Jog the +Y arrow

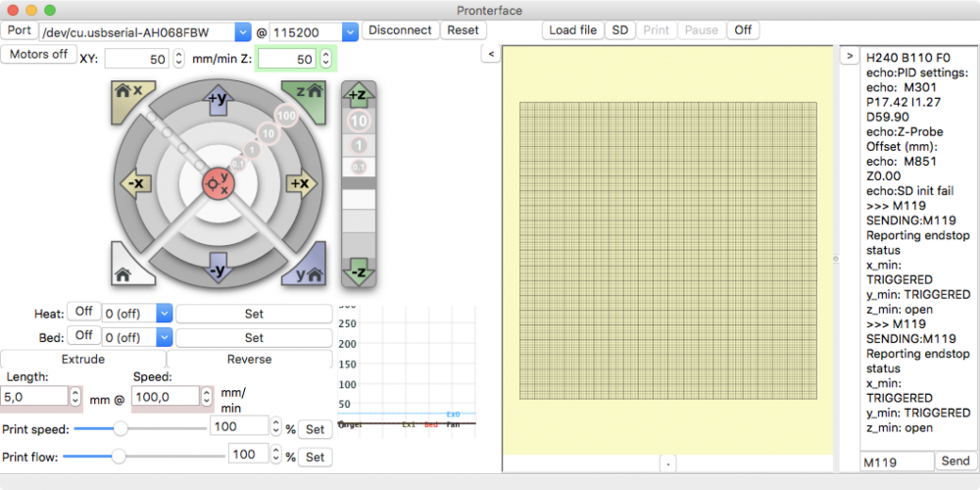tap(219, 99)
